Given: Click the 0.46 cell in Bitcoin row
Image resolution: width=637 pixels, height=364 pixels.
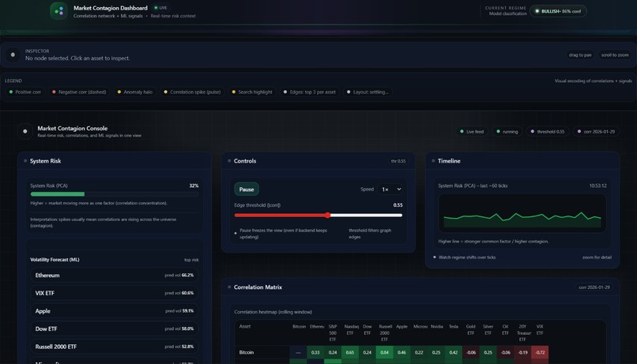Looking at the screenshot, I should pyautogui.click(x=401, y=352).
